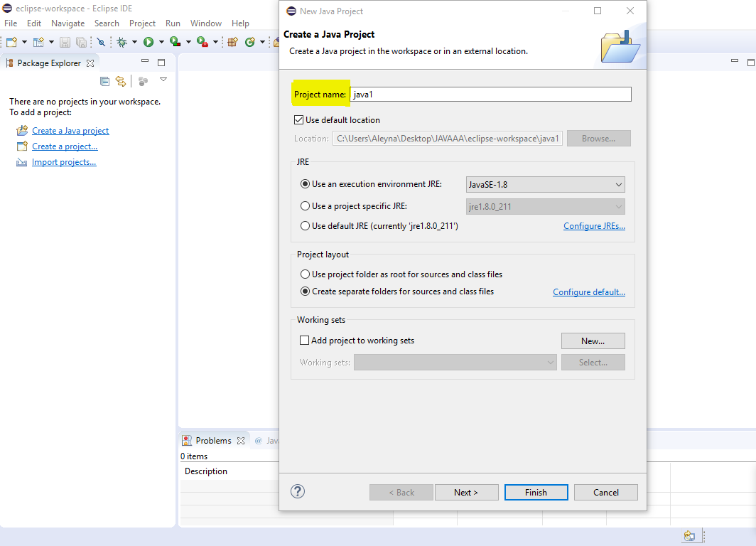
Task: Click the Finish button
Action: click(536, 493)
